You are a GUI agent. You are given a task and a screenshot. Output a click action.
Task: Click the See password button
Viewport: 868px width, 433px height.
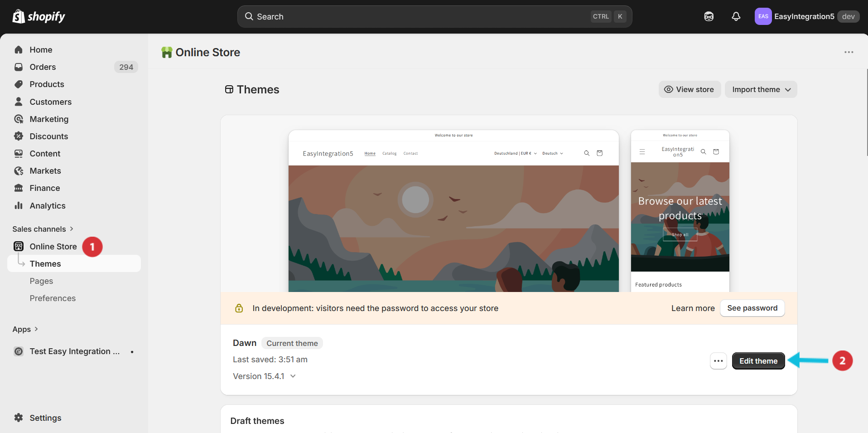click(x=752, y=308)
